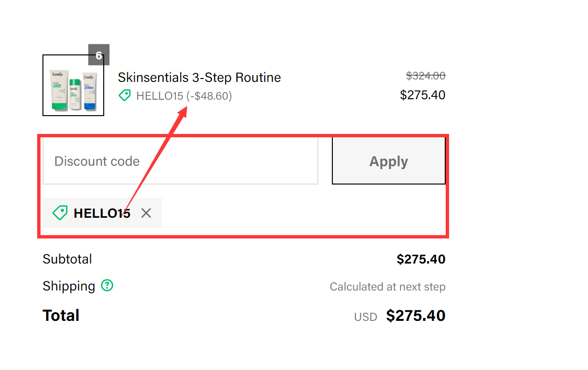Select the product bundle thumbnail image
Viewport: 588px width, 370px height.
tap(73, 86)
